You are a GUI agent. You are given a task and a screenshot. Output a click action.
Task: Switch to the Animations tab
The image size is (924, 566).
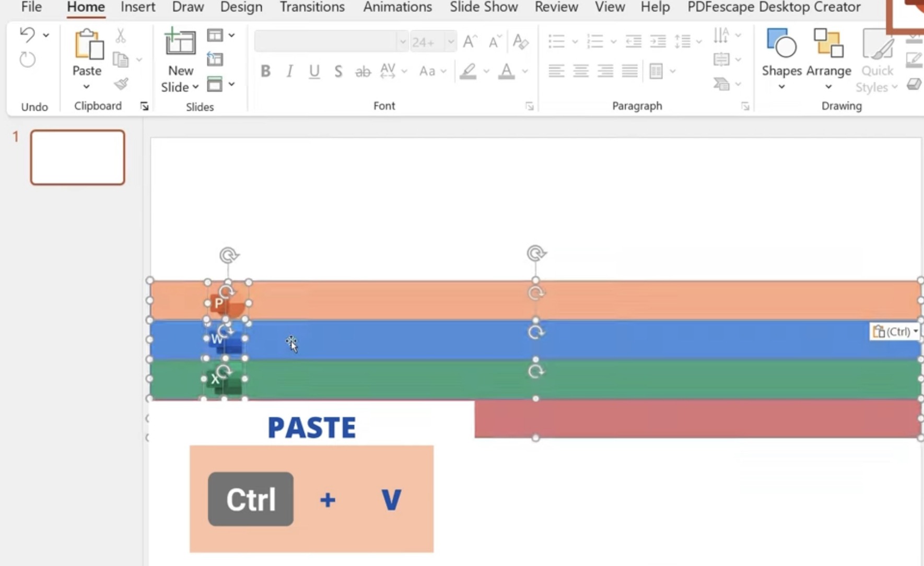397,7
